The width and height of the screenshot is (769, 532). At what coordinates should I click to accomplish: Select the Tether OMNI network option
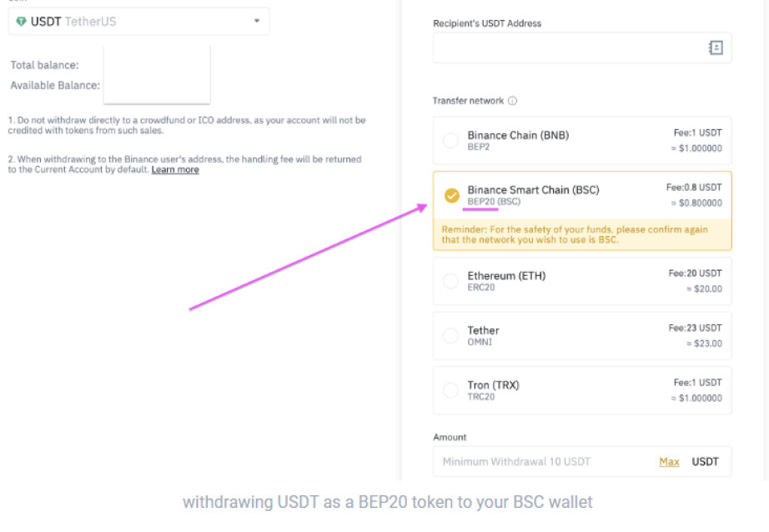[582, 335]
